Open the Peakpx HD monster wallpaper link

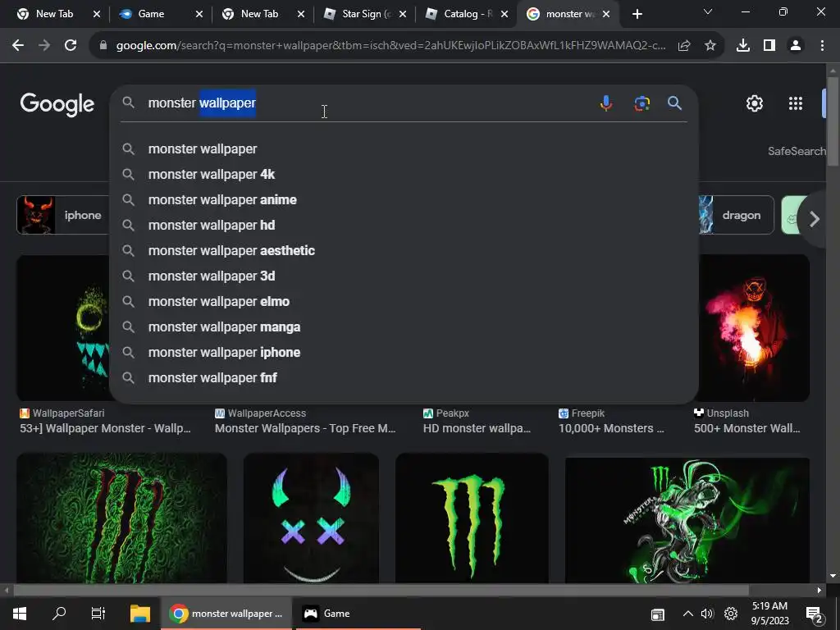477,421
